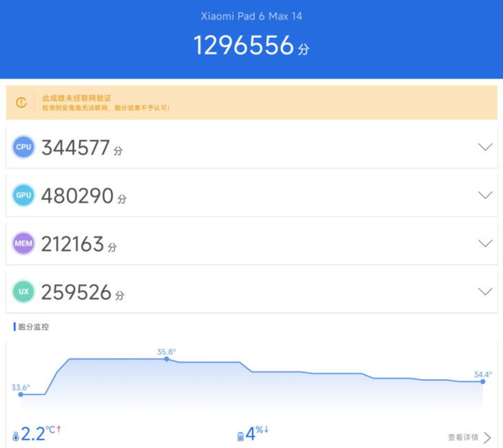
Task: Click the 34.4° end point on the chart
Action: [483, 382]
